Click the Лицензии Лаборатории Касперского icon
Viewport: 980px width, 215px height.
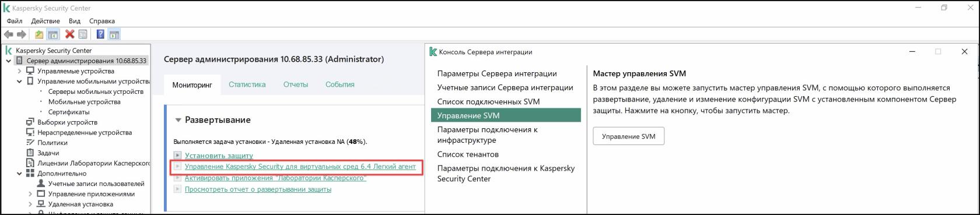click(30, 163)
